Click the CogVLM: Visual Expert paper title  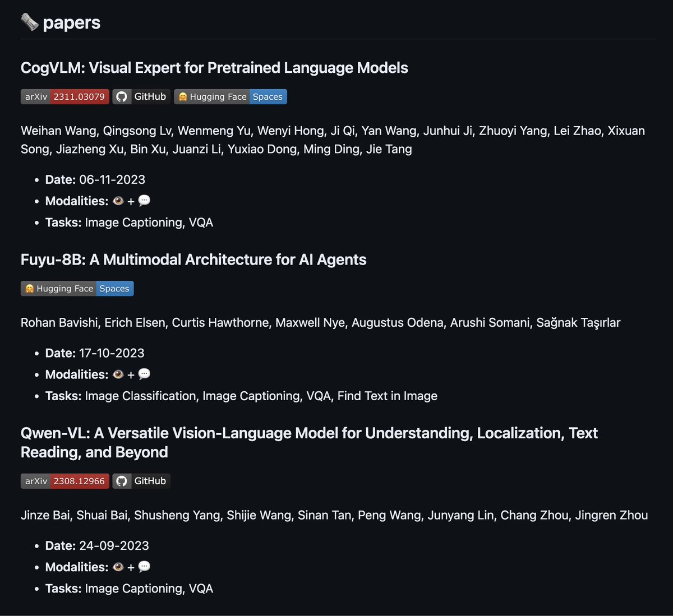tap(214, 68)
